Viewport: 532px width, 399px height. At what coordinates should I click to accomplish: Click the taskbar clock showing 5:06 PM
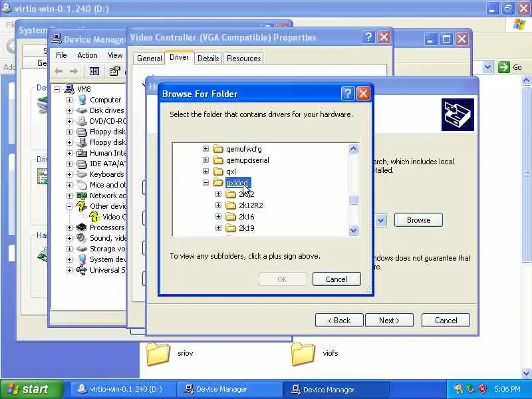click(507, 389)
